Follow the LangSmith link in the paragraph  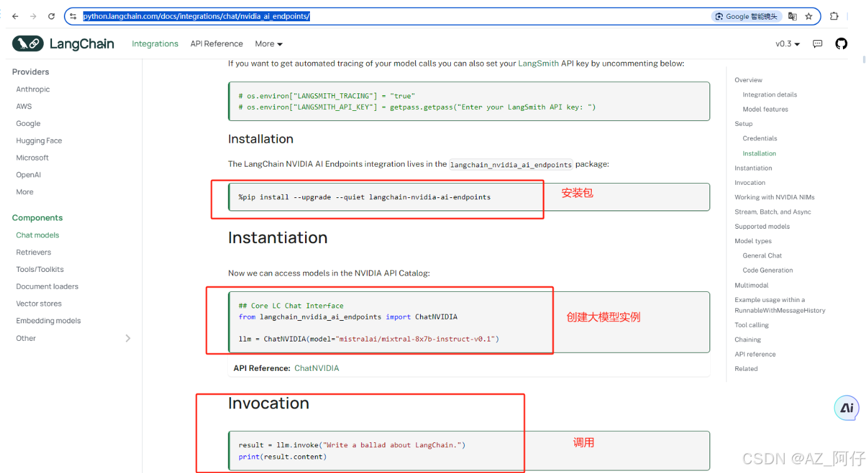539,63
